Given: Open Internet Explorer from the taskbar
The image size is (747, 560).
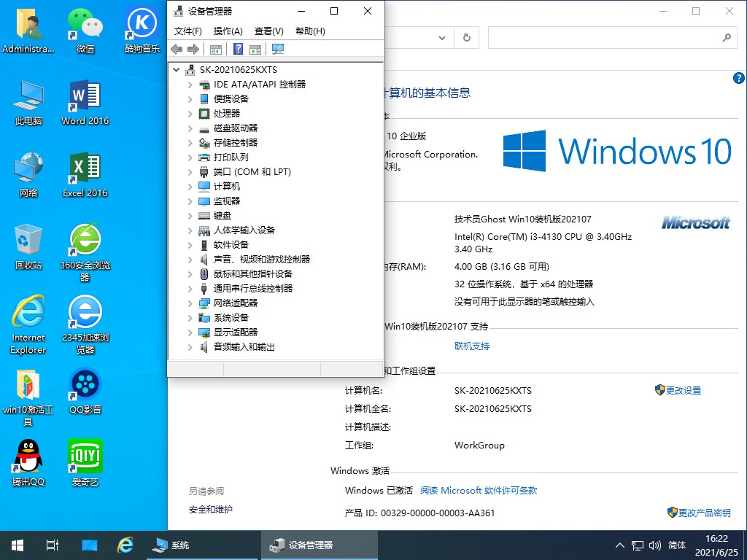Looking at the screenshot, I should (x=125, y=545).
